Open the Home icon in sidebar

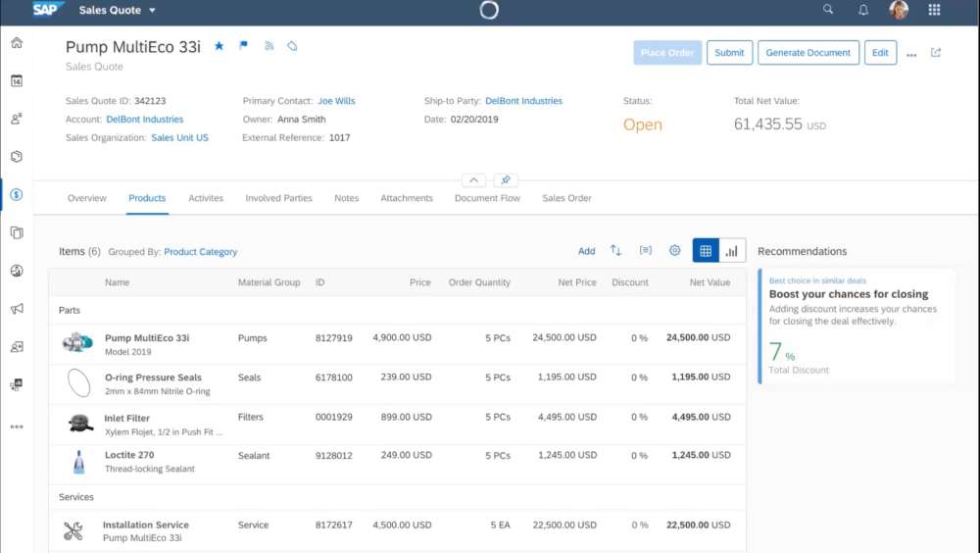point(17,42)
